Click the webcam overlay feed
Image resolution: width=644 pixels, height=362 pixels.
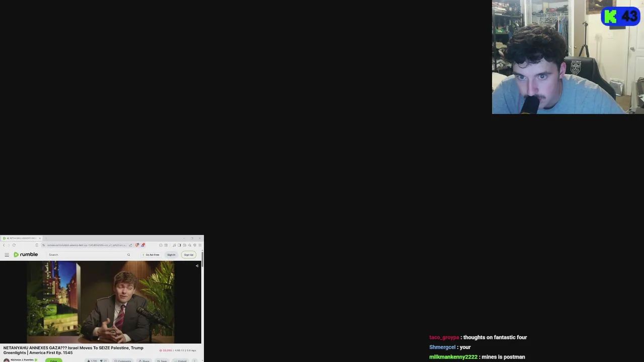(568, 57)
